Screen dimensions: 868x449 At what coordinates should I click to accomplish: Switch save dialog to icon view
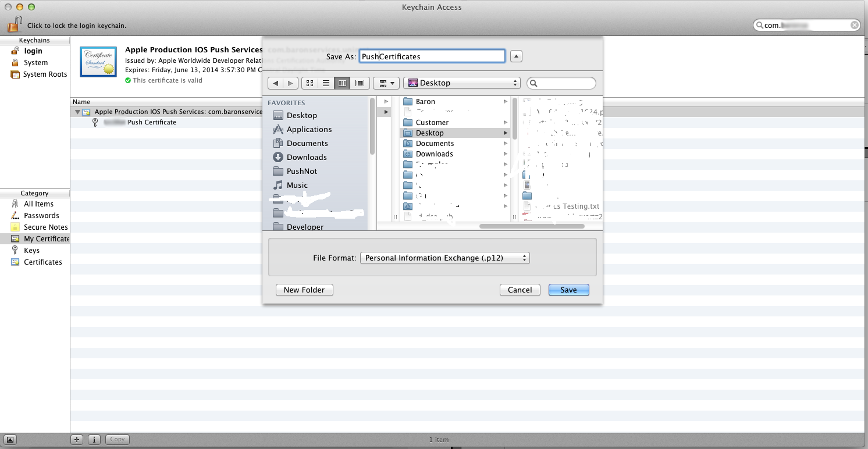coord(310,83)
